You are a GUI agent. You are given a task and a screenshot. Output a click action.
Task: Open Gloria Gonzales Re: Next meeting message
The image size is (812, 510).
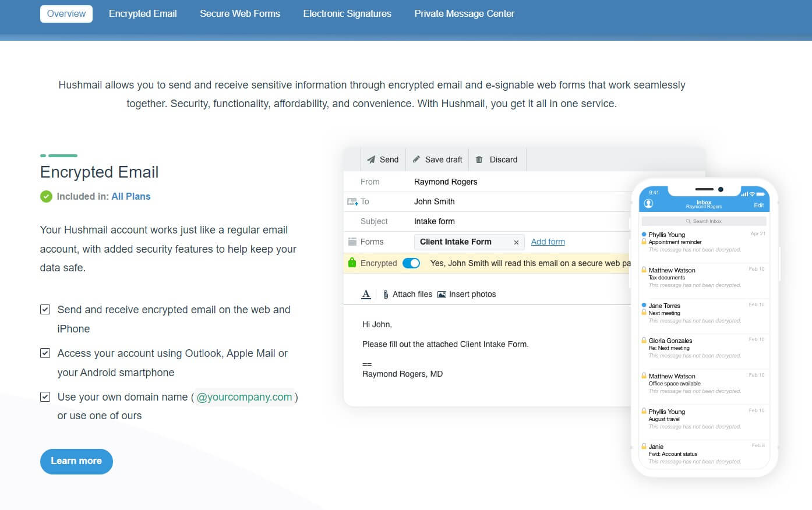point(704,348)
